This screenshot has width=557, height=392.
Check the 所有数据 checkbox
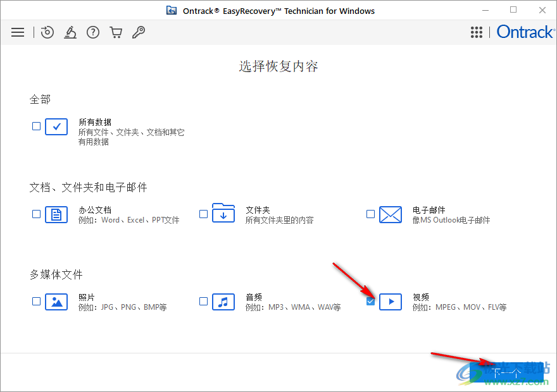click(x=36, y=126)
